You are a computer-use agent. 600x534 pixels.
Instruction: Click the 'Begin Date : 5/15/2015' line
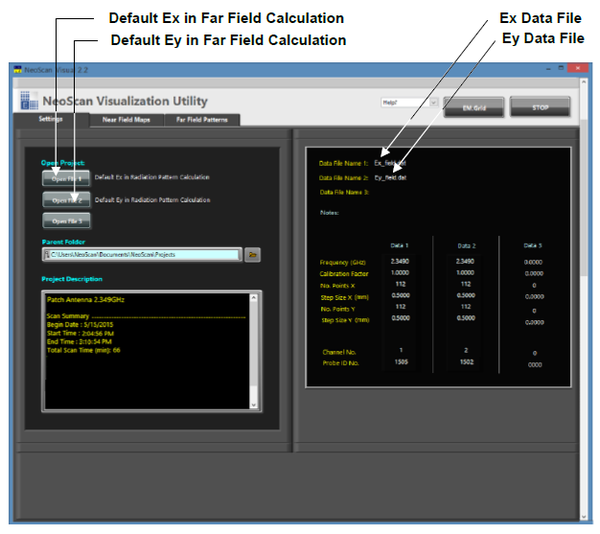click(x=80, y=325)
